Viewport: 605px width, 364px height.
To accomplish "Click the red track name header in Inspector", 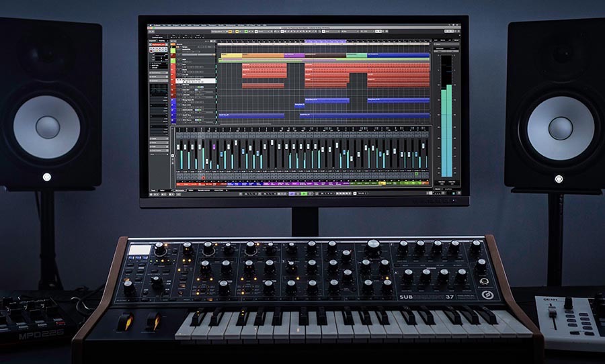I will point(158,44).
